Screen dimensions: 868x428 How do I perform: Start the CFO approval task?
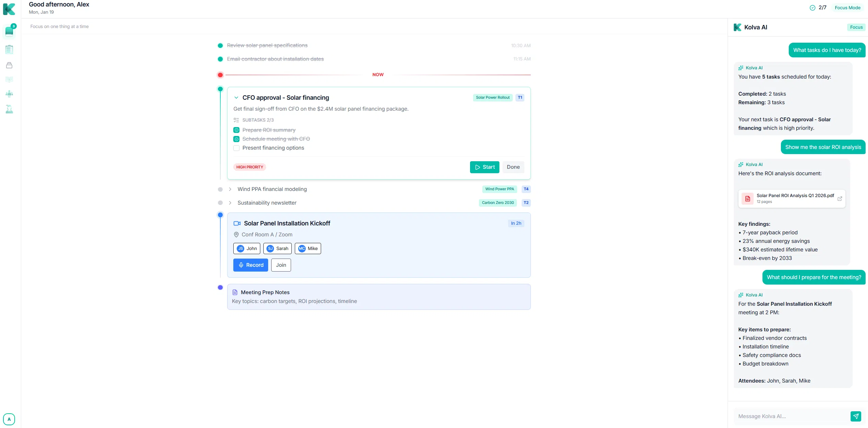pos(484,167)
